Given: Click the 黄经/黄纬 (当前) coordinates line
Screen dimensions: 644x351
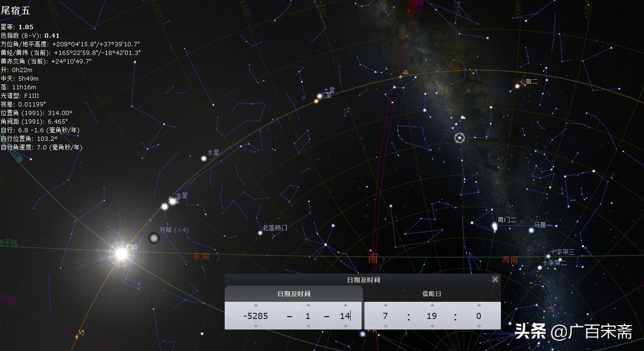Looking at the screenshot, I should (71, 53).
